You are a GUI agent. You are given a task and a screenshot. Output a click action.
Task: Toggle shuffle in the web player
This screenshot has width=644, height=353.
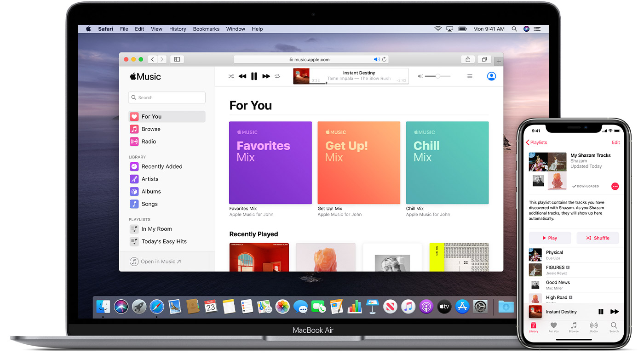[x=231, y=76]
